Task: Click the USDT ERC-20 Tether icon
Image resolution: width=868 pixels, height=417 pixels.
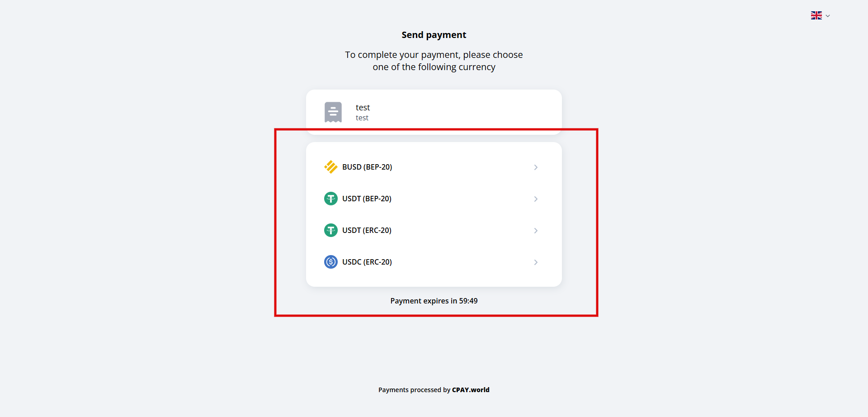Action: pyautogui.click(x=331, y=230)
